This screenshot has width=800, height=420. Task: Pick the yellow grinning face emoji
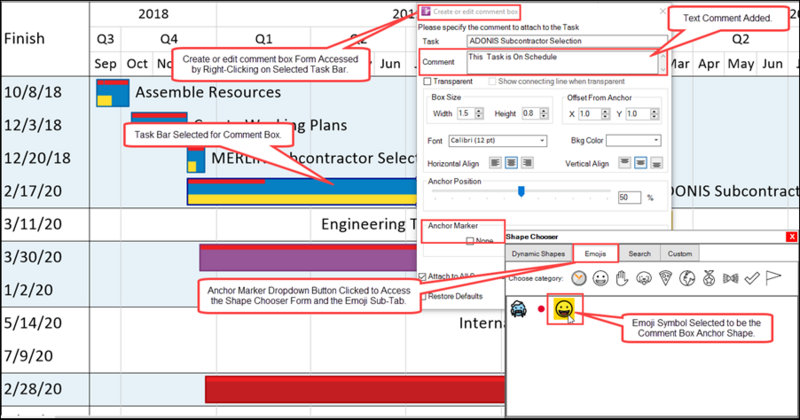point(564,309)
